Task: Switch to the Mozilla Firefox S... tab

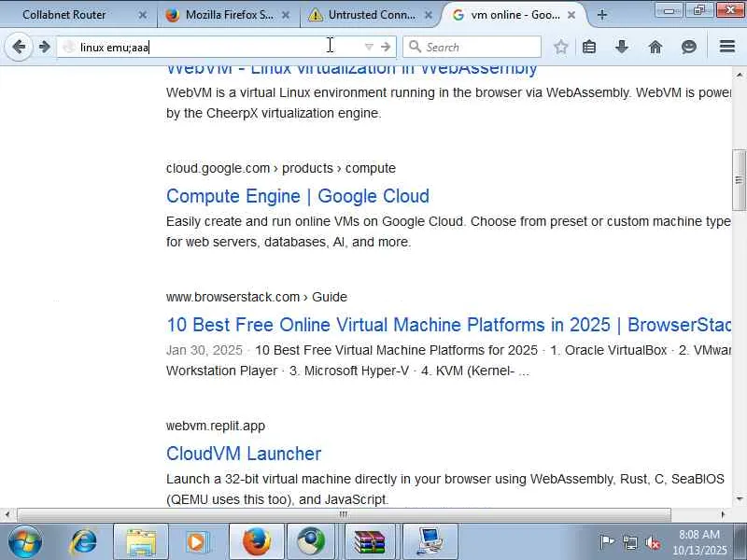Action: click(229, 15)
